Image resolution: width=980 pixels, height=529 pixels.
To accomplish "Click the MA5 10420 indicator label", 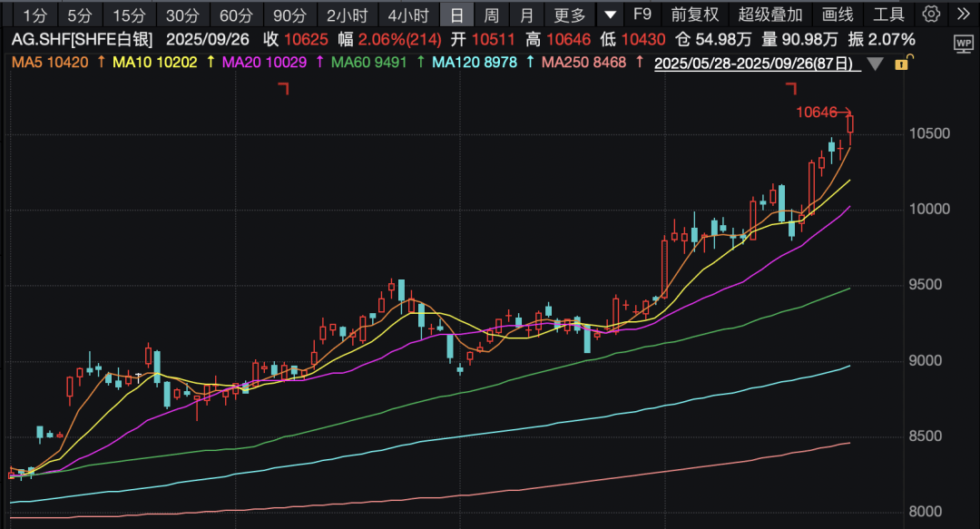I will (50, 63).
